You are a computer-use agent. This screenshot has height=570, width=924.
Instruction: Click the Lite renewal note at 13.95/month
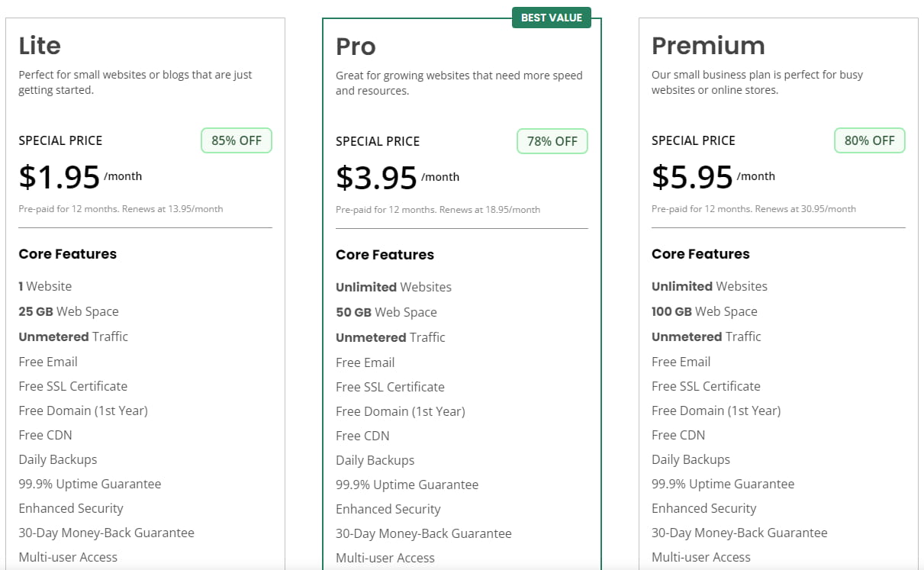click(x=121, y=209)
